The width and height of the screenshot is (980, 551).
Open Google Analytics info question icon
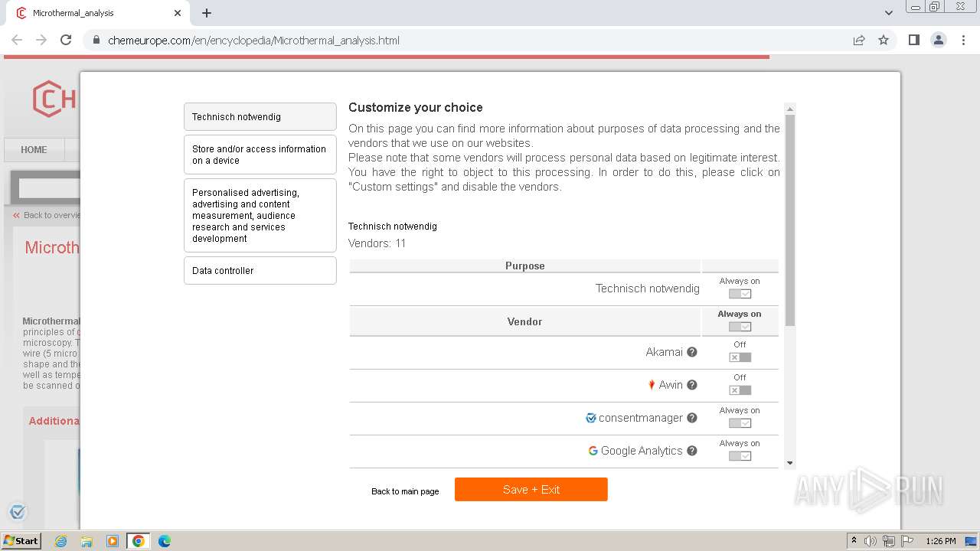[692, 451]
